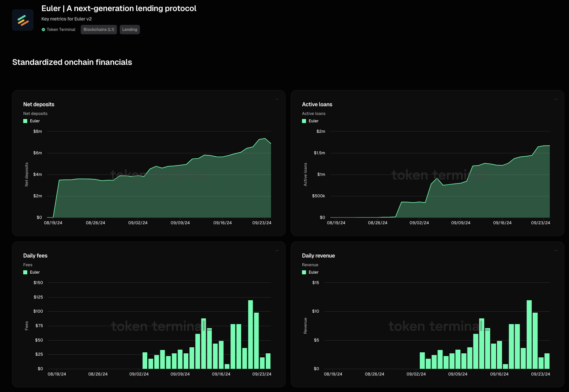Image resolution: width=569 pixels, height=392 pixels.
Task: Click 09/09/24 date label under Net deposits
Action: click(180, 223)
